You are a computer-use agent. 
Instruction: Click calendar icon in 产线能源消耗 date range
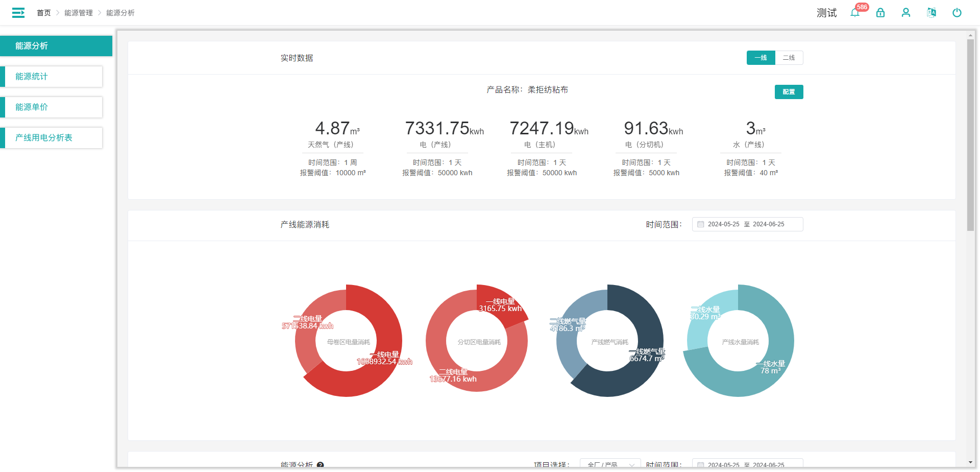[701, 224]
